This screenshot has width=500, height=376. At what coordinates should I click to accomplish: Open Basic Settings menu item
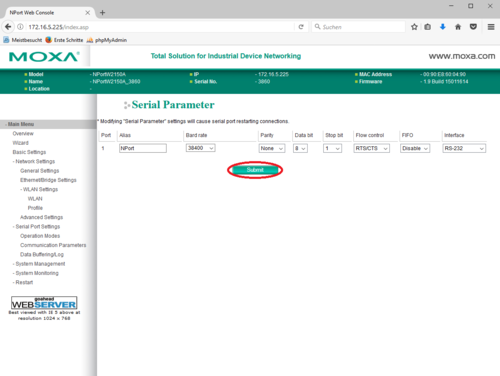click(29, 152)
